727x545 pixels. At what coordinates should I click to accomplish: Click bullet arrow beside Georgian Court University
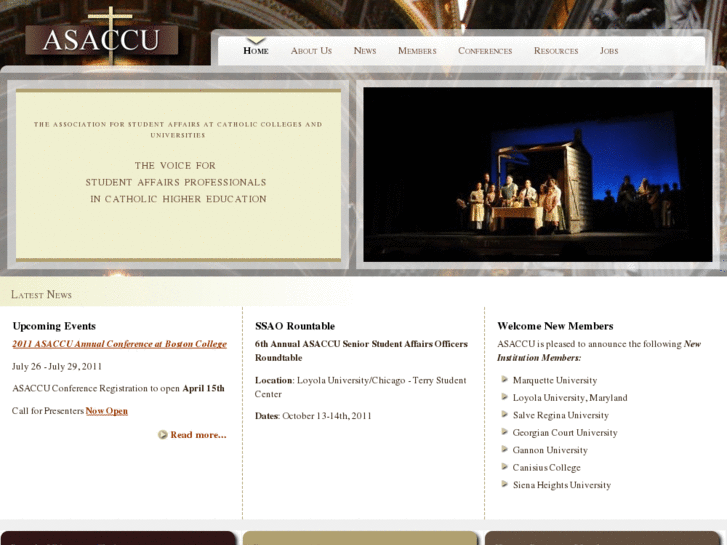tap(505, 432)
